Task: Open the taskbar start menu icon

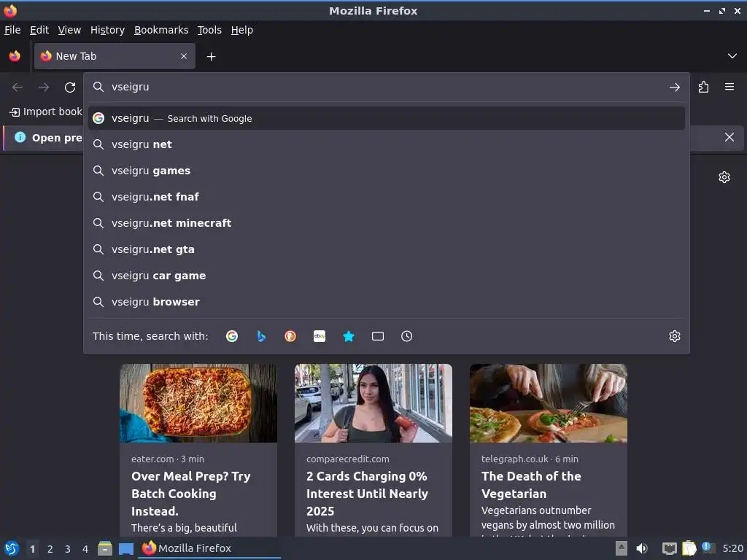Action: tap(12, 548)
